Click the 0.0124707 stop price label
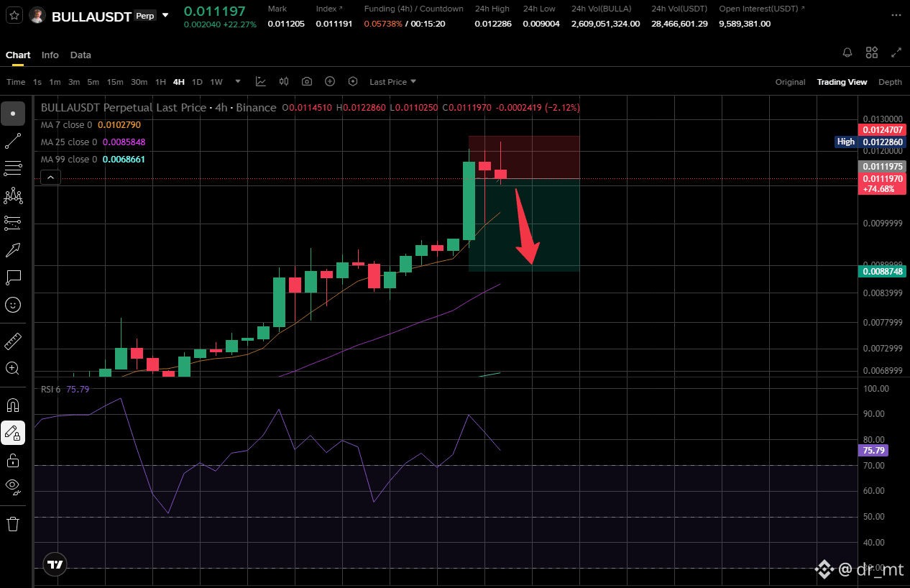This screenshot has width=910, height=588. click(881, 130)
